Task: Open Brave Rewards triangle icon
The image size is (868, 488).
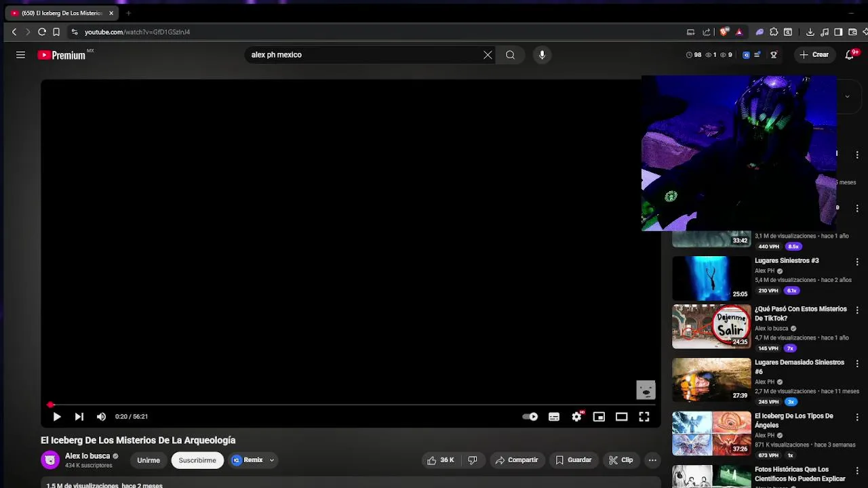Action: pos(739,32)
